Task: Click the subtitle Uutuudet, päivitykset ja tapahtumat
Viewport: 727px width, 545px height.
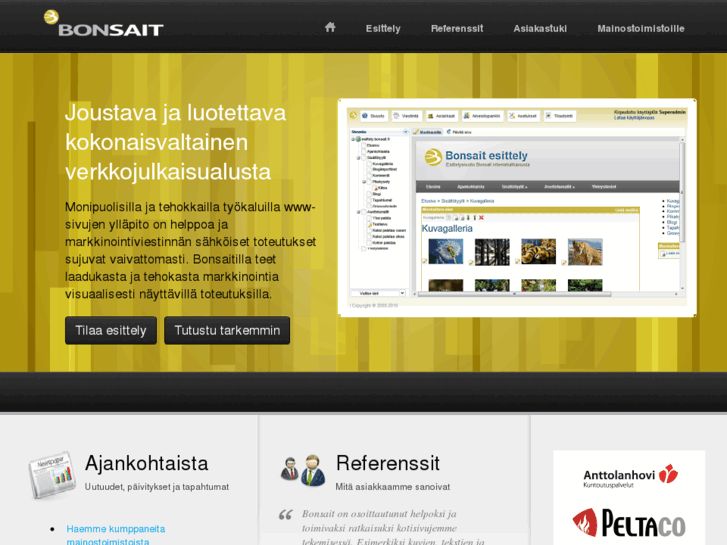Action: point(157,487)
